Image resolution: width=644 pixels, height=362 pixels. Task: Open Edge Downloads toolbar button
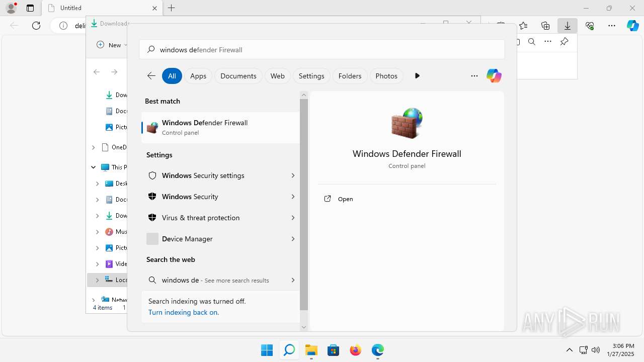[568, 26]
